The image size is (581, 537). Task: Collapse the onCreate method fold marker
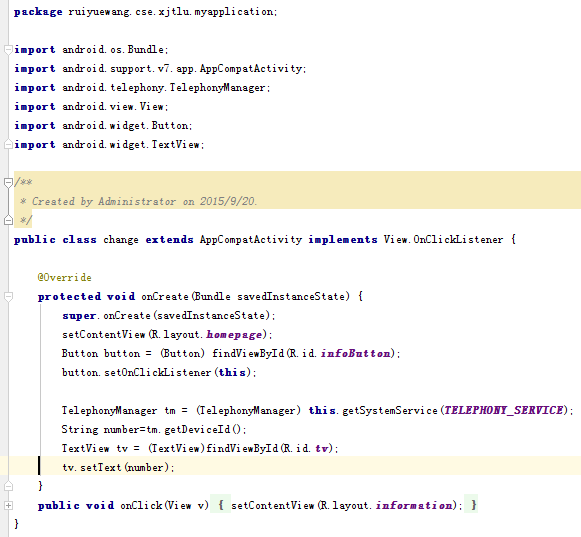pyautogui.click(x=8, y=296)
